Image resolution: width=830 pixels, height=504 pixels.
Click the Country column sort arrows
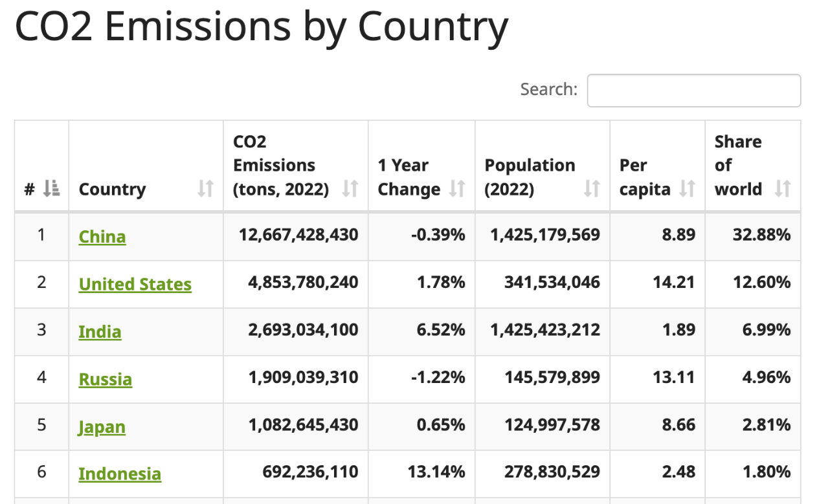(205, 189)
